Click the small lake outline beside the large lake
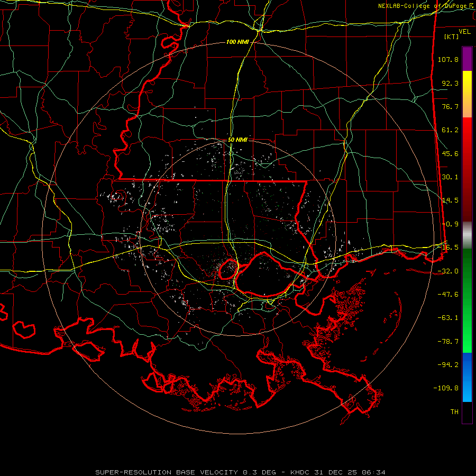This screenshot has height=476, width=476. pos(228,269)
